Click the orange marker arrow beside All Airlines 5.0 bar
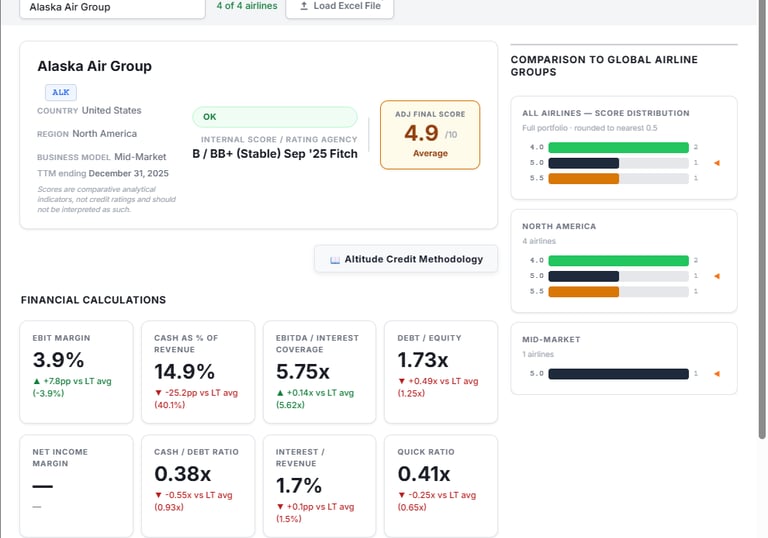768x538 pixels. tap(717, 163)
